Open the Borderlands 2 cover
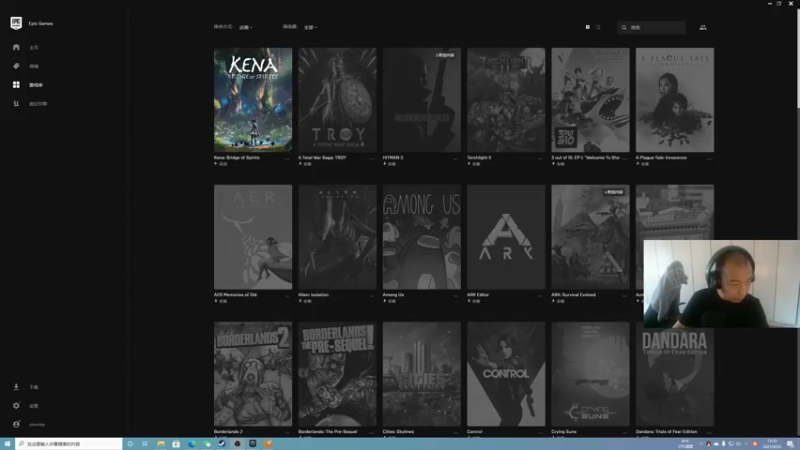 [253, 374]
